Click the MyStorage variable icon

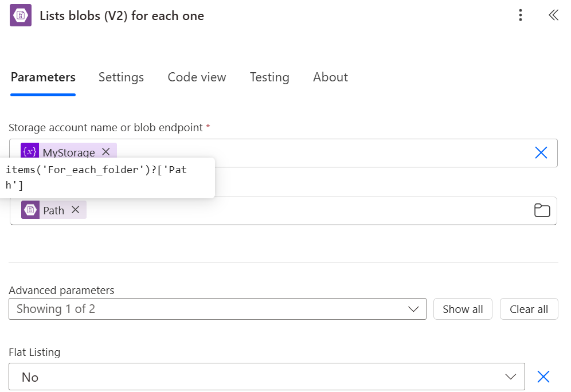click(30, 152)
